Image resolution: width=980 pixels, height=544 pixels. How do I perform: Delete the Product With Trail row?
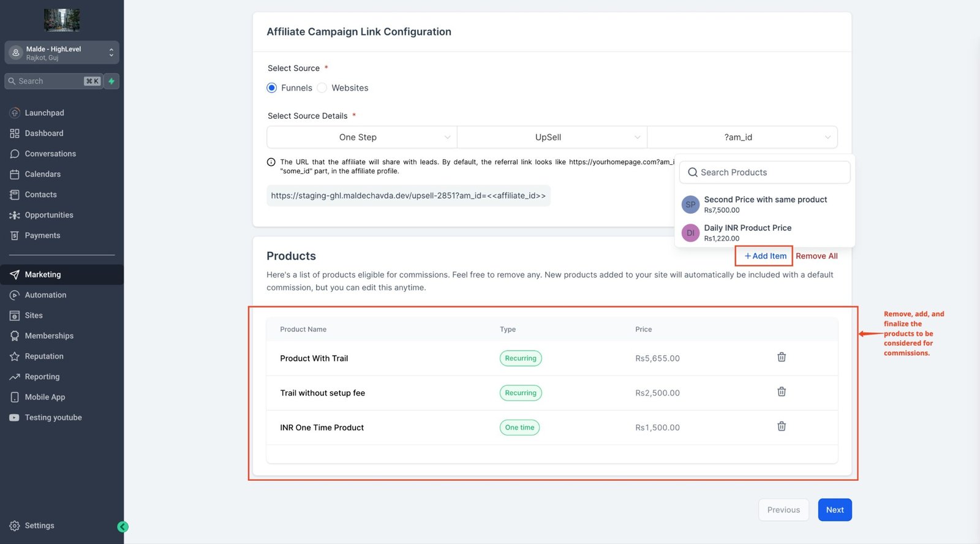point(782,357)
